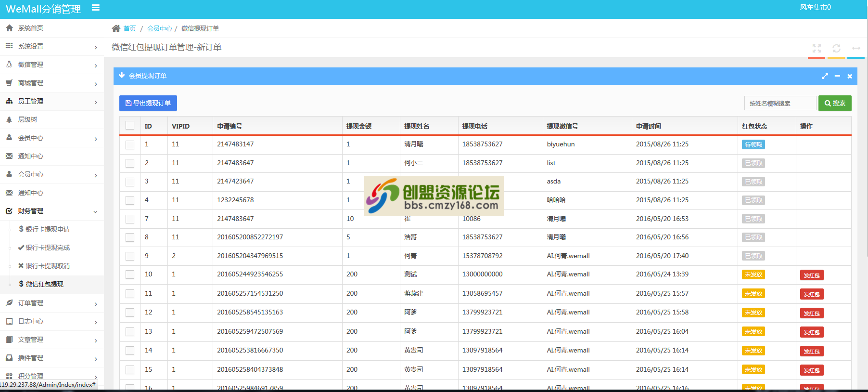
Task: Click the 待领取 status badge in row ID 1
Action: pos(753,144)
